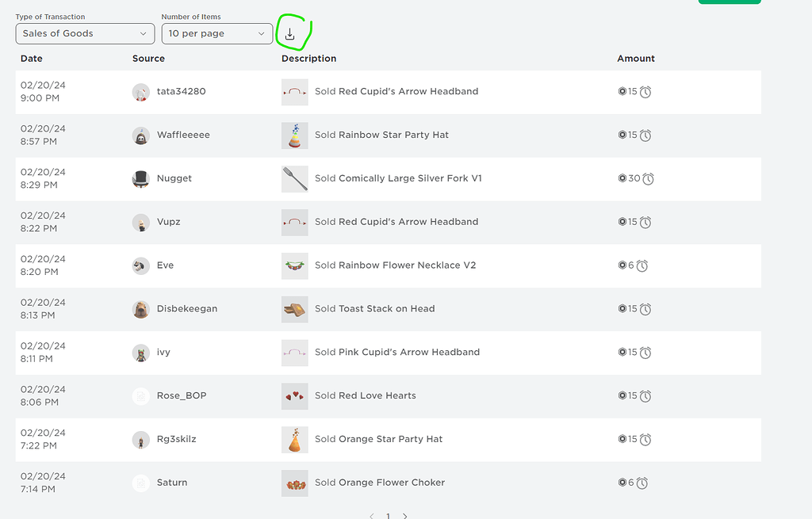Click the previous page chevron in pagination
The width and height of the screenshot is (812, 519).
[371, 515]
